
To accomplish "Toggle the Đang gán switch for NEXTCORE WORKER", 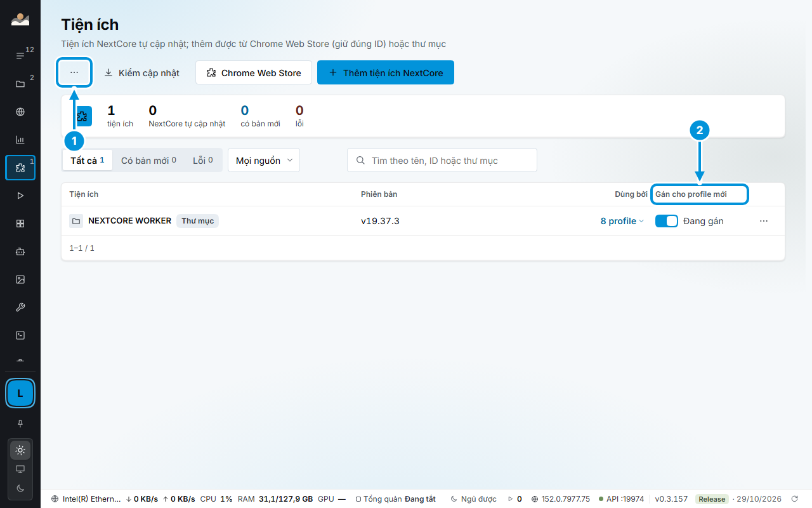I will tap(667, 221).
